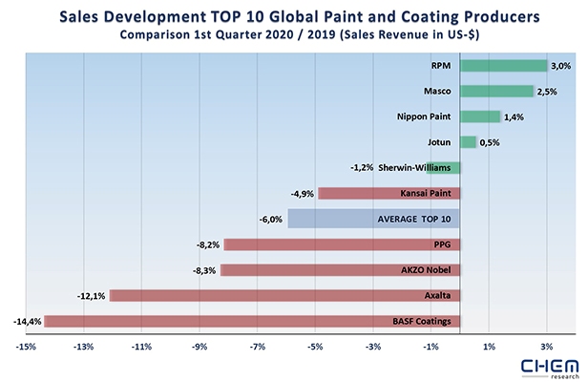The width and height of the screenshot is (588, 382).
Task: Click the Comparison 1st Quarter subtitle
Action: coord(293,35)
